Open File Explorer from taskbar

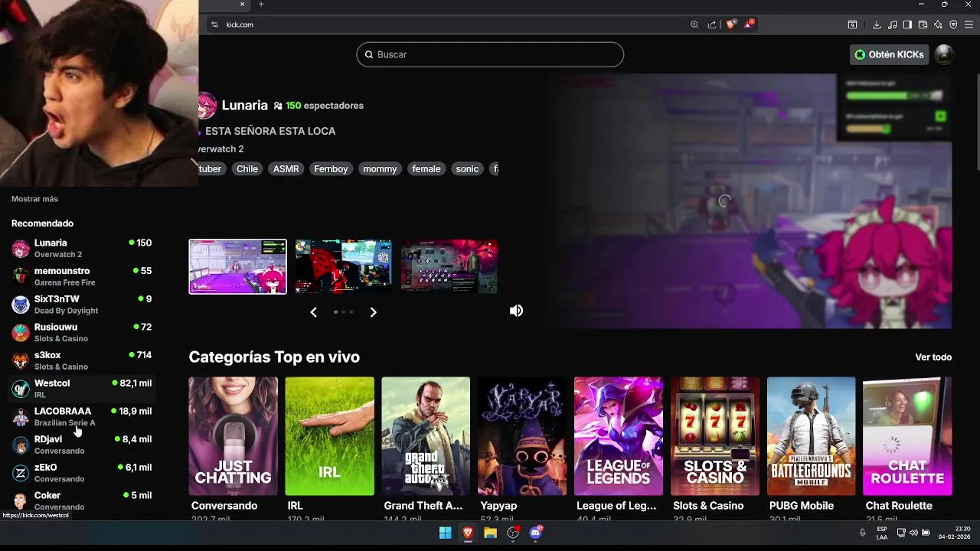[x=490, y=533]
